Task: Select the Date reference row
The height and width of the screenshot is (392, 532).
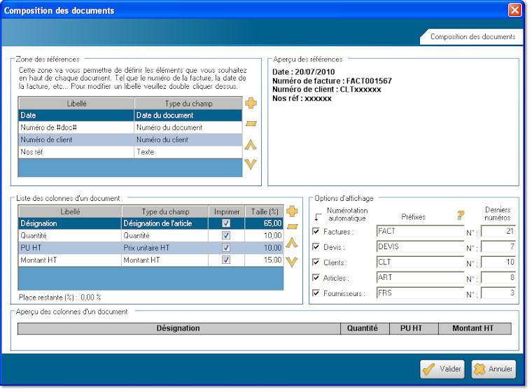Action: [130, 115]
